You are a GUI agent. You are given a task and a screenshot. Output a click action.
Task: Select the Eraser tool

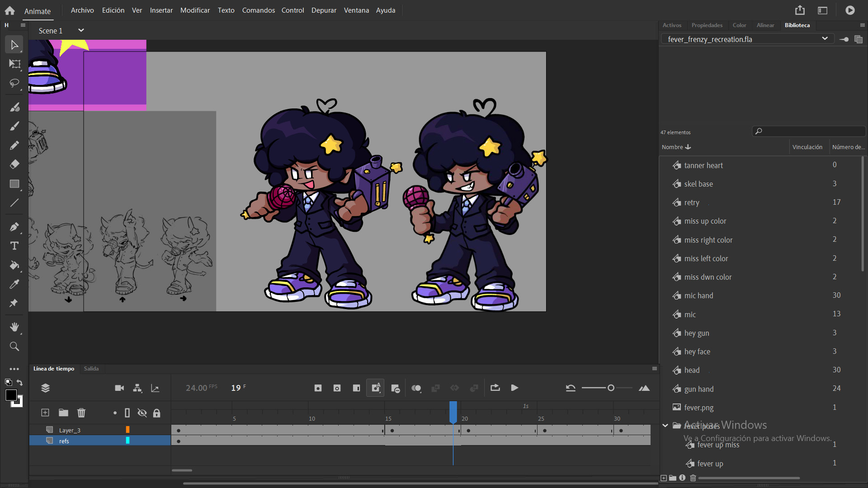(14, 164)
